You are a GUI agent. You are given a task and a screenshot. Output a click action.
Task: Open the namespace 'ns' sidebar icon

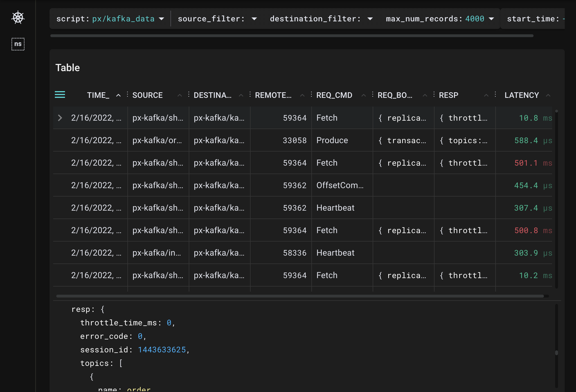[x=18, y=44]
